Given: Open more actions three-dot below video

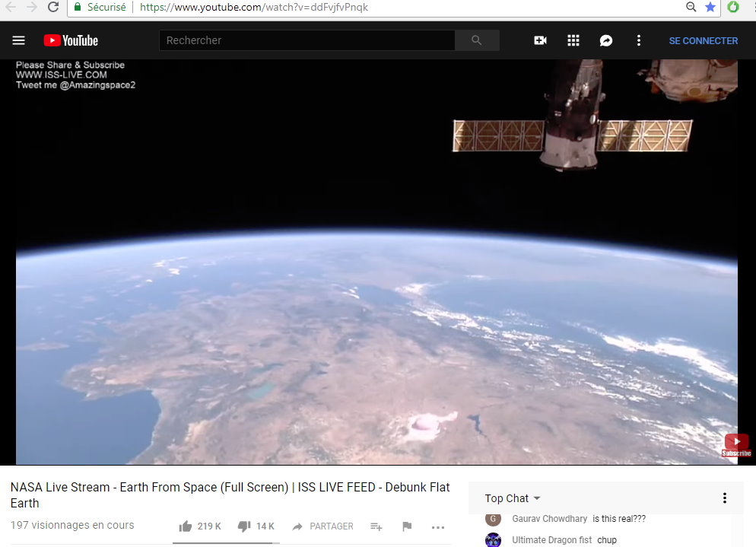Looking at the screenshot, I should [438, 527].
